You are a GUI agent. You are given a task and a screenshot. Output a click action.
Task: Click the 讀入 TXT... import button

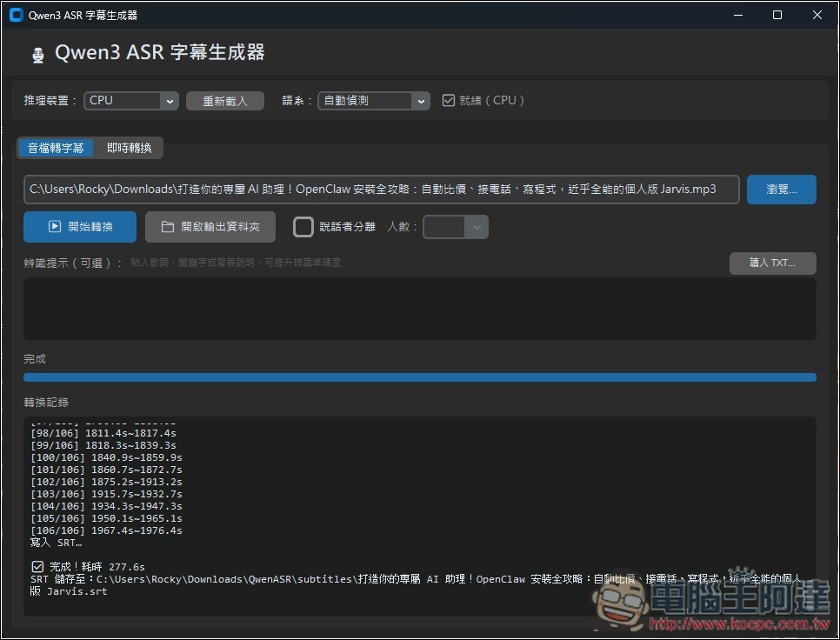click(x=772, y=263)
